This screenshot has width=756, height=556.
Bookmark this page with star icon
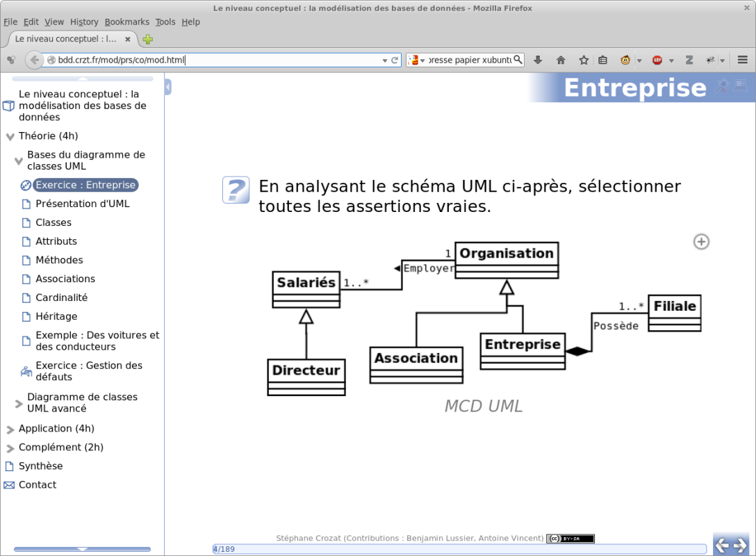(x=584, y=60)
